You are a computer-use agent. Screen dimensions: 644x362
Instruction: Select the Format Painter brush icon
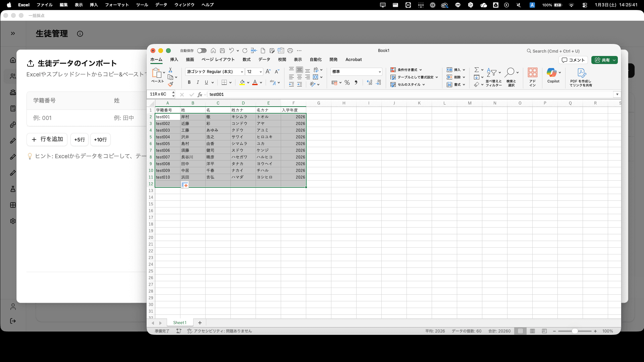[170, 84]
